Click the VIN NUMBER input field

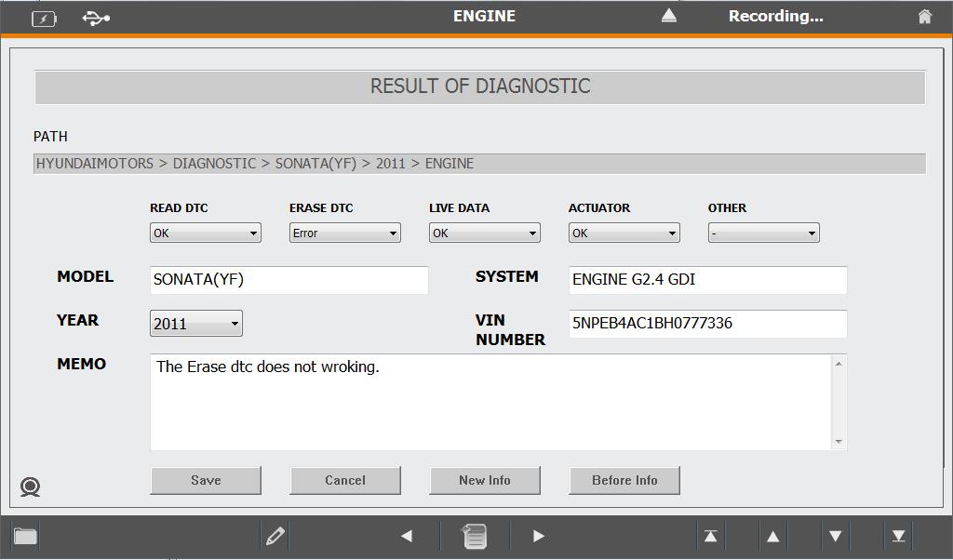707,324
